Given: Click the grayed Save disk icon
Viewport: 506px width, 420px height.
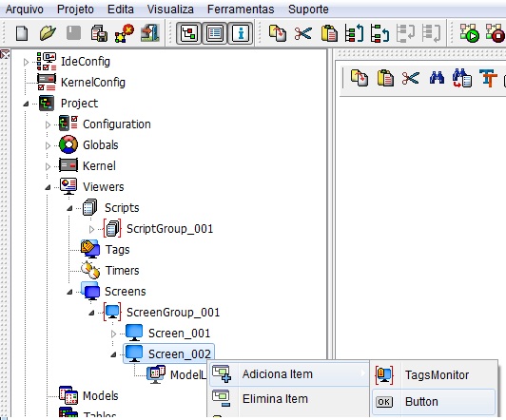Looking at the screenshot, I should (x=73, y=33).
